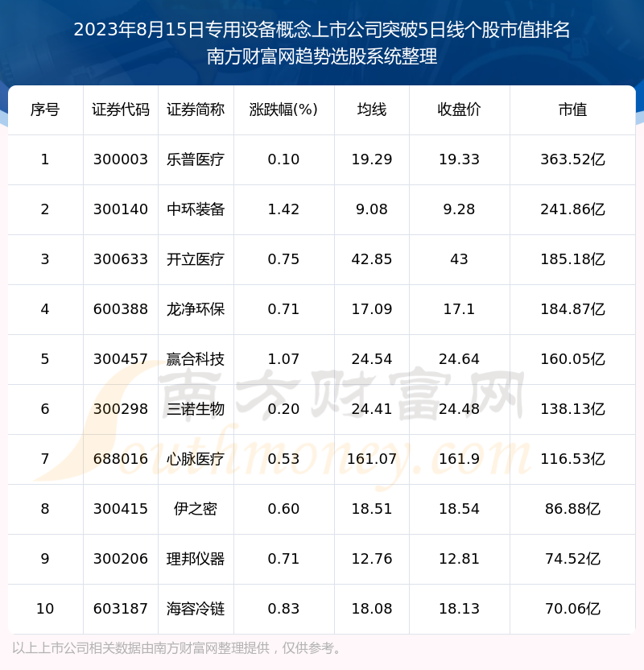Select stock code 600388

121,309
